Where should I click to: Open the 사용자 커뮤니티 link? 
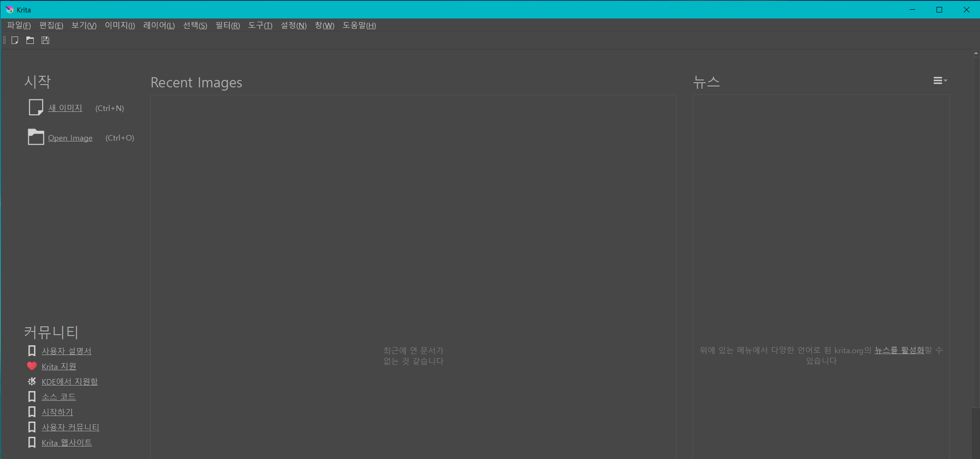tap(70, 427)
